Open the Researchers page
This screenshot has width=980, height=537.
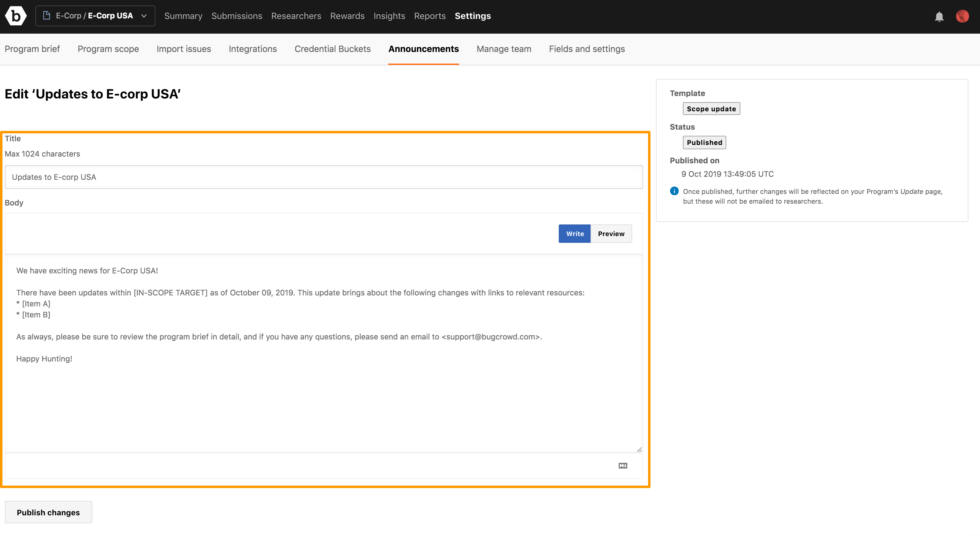point(296,16)
